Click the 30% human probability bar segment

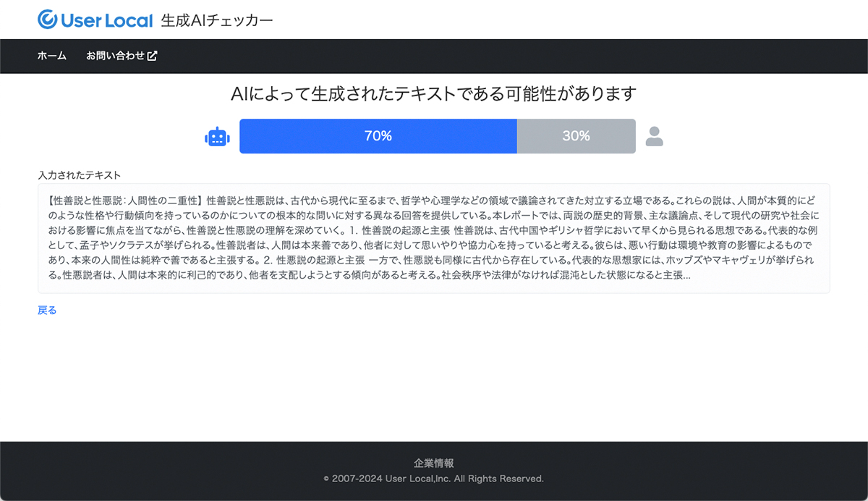[576, 136]
